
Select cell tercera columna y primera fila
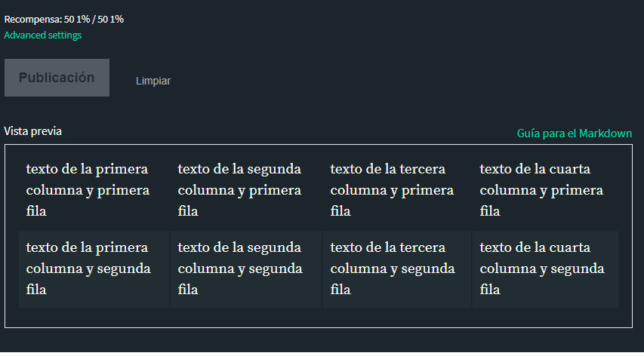(x=397, y=190)
